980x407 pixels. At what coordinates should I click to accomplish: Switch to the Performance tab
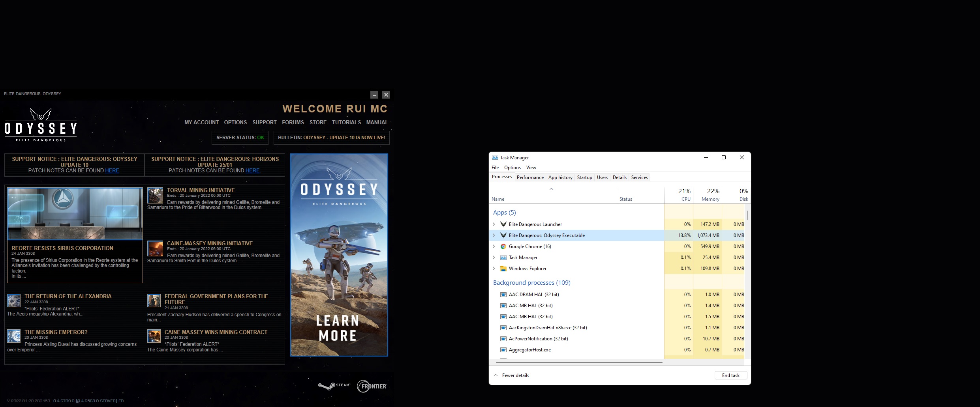click(530, 177)
